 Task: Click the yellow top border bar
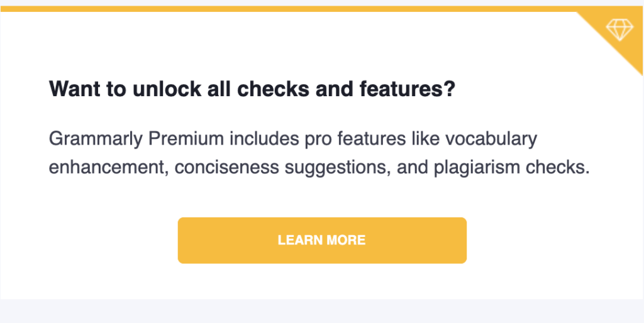coord(321,9)
